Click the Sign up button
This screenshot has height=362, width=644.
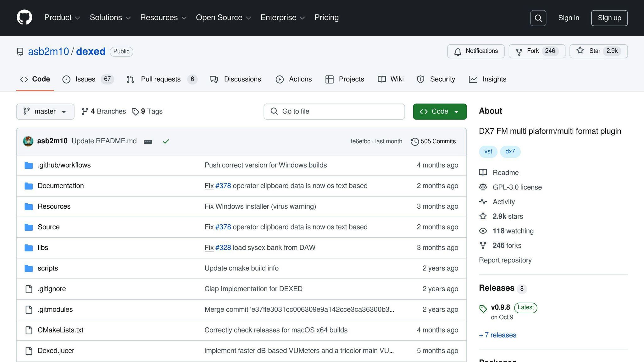coord(609,18)
